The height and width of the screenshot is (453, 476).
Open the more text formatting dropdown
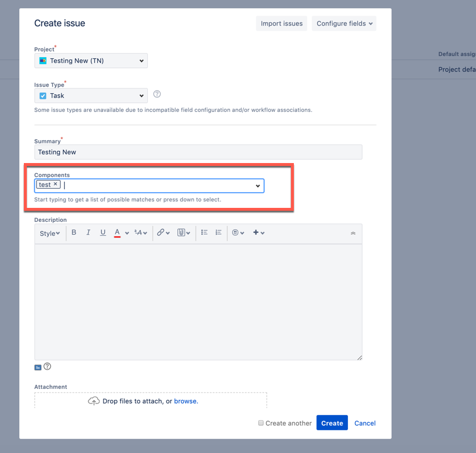pyautogui.click(x=141, y=233)
